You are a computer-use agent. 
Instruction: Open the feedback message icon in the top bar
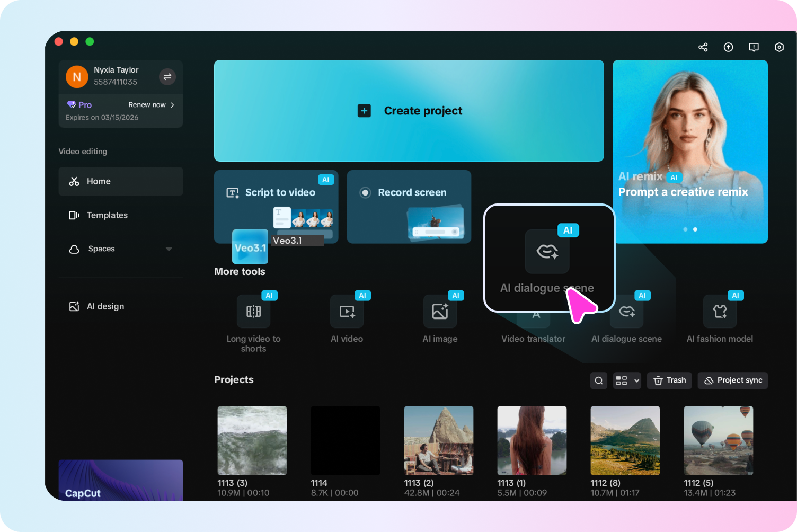coord(754,47)
